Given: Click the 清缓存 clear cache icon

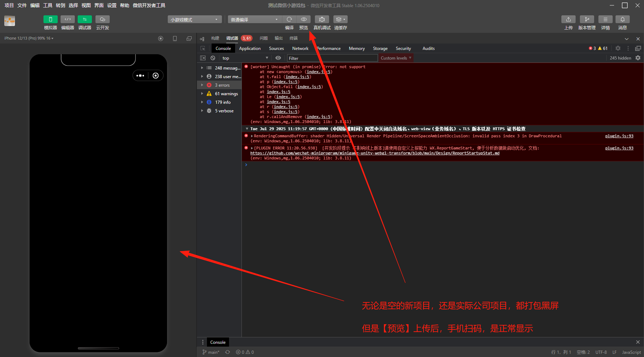Looking at the screenshot, I should (341, 19).
